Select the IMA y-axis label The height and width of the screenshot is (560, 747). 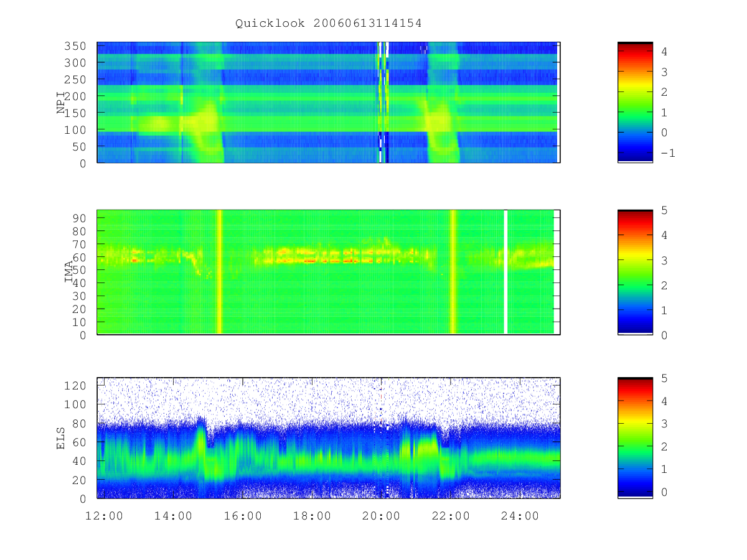[x=69, y=273]
